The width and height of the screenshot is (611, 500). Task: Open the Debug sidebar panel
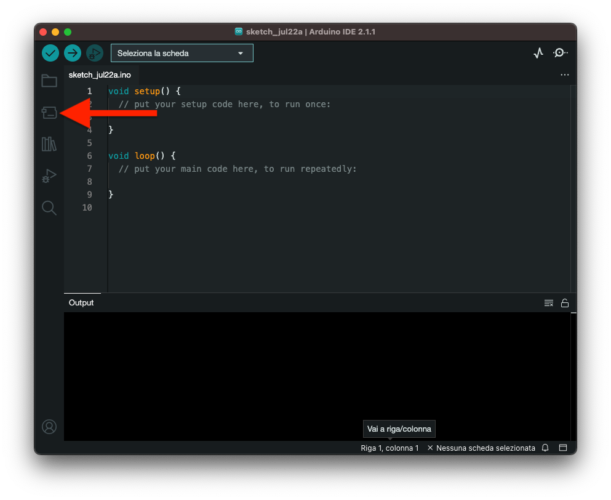[x=49, y=176]
